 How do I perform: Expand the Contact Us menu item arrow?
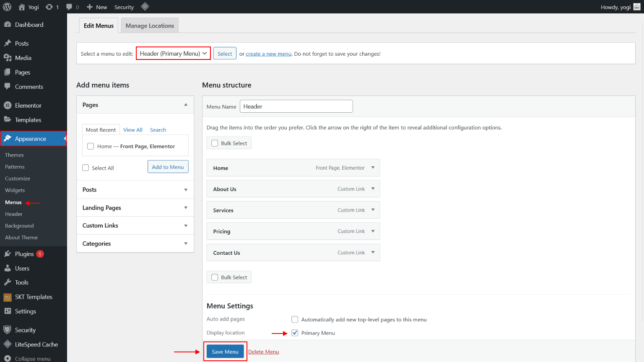click(x=373, y=252)
